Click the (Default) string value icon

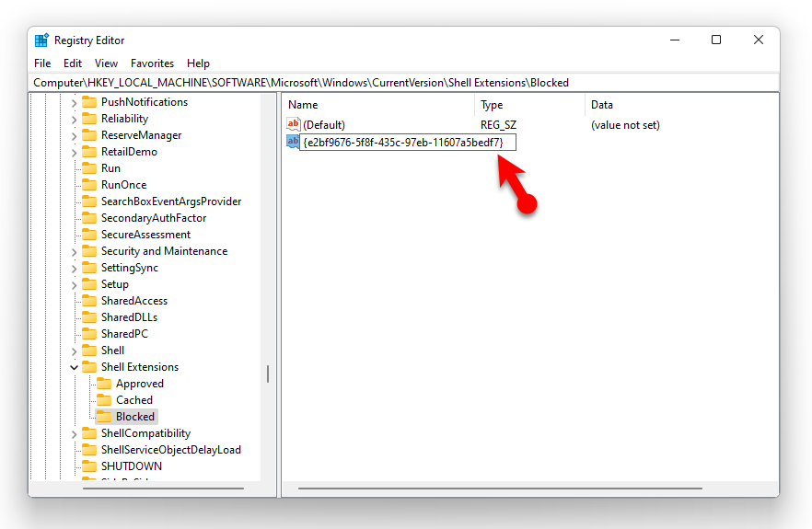(294, 124)
